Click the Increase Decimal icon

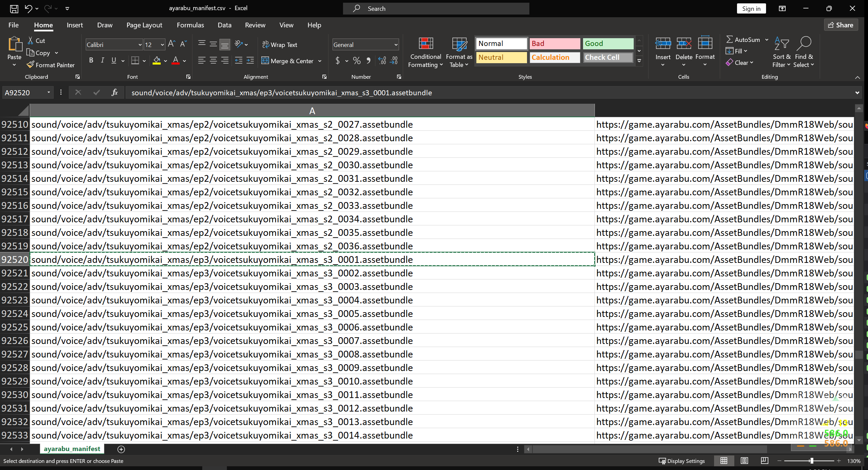pyautogui.click(x=382, y=61)
